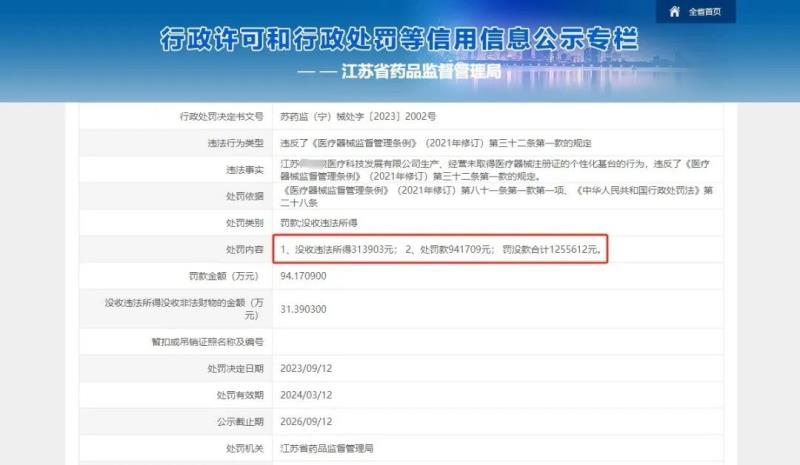Click the 江苏省药品监督管理局 subtitle in banner
Screen dimensions: 800x465
pos(421,72)
